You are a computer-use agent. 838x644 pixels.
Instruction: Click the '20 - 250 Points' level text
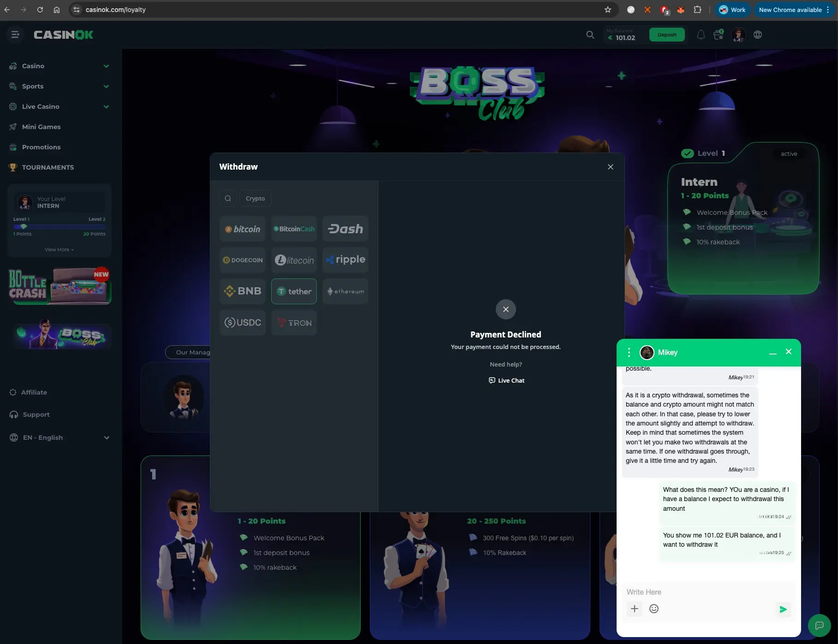(496, 521)
